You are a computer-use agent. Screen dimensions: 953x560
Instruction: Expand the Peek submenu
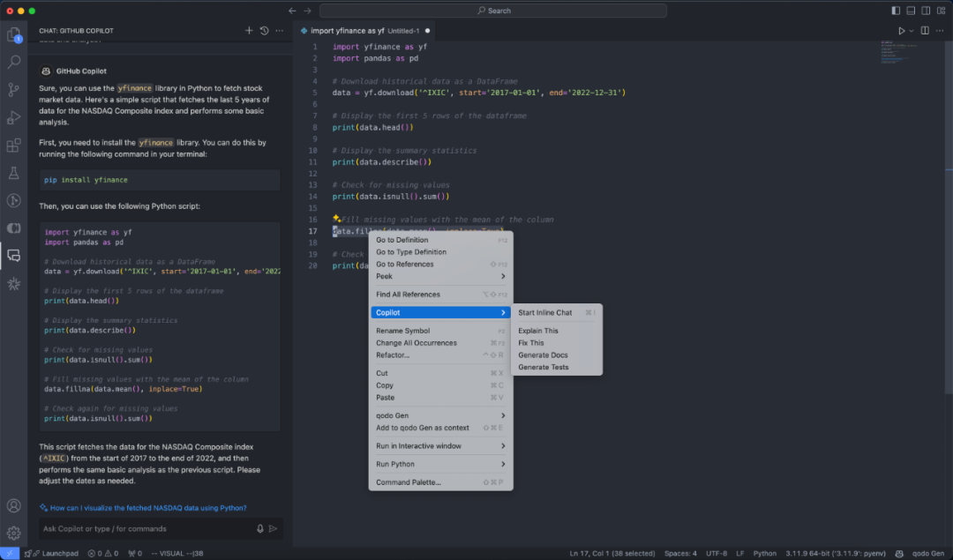click(x=440, y=276)
